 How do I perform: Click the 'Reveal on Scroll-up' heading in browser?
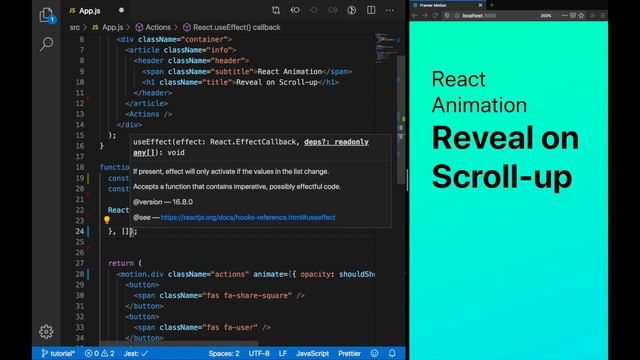(x=505, y=157)
